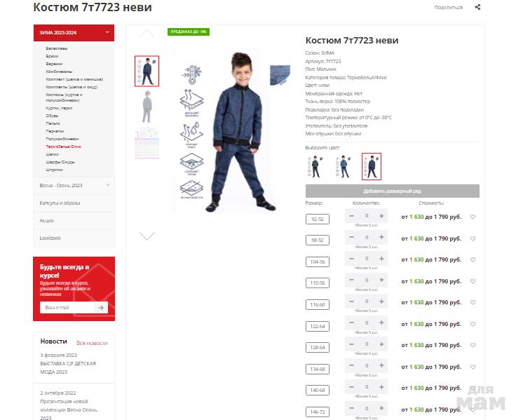Decrease quantity for size 104-56 with minus
Screen dimensions: 516x420
[x=351, y=259]
